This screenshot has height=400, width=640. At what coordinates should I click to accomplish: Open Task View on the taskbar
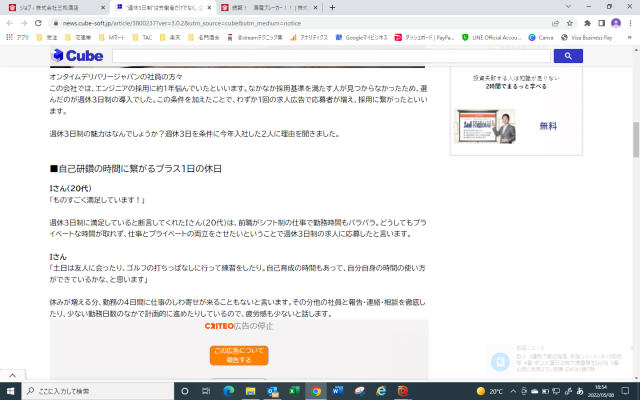tap(206, 391)
